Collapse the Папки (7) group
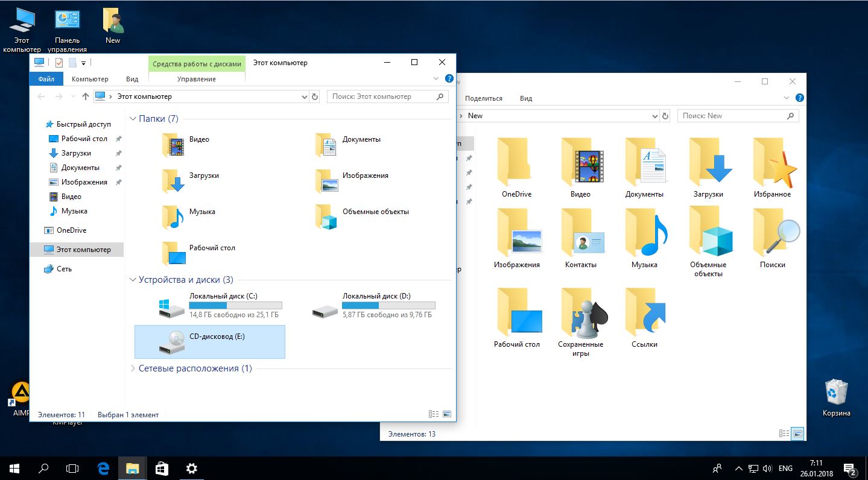Screen dimensions: 868x480 point(133,119)
